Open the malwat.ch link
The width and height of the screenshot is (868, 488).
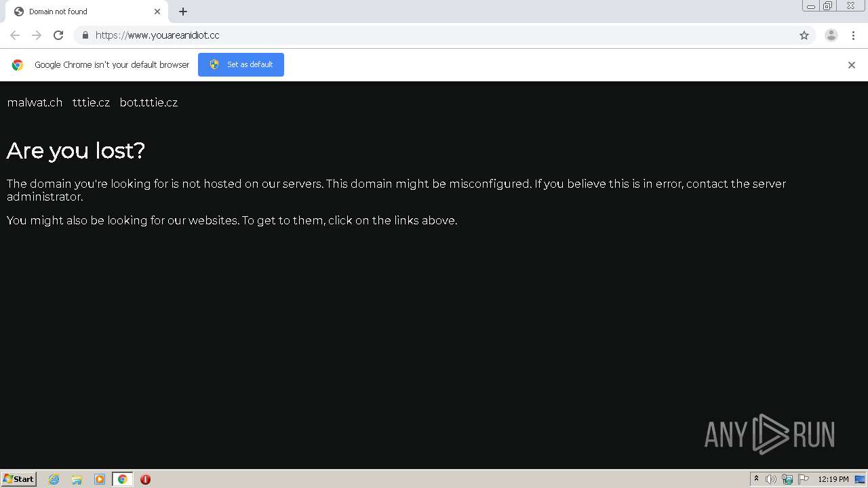(35, 102)
